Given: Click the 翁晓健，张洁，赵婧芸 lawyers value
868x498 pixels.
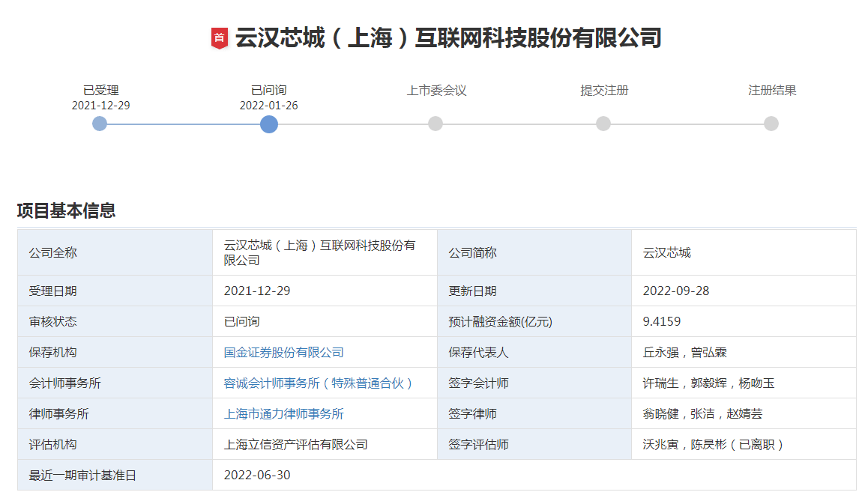Looking at the screenshot, I should pos(702,414).
